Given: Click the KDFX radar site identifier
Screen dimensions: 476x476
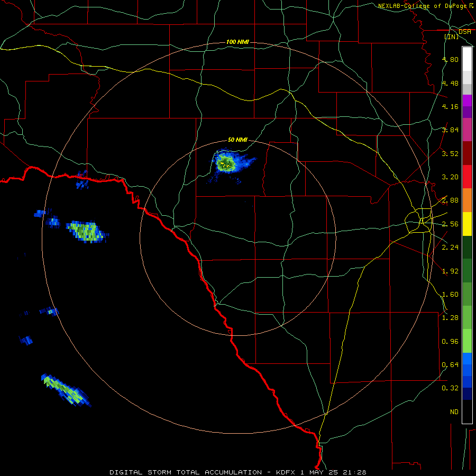Looking at the screenshot, I should 286,472.
